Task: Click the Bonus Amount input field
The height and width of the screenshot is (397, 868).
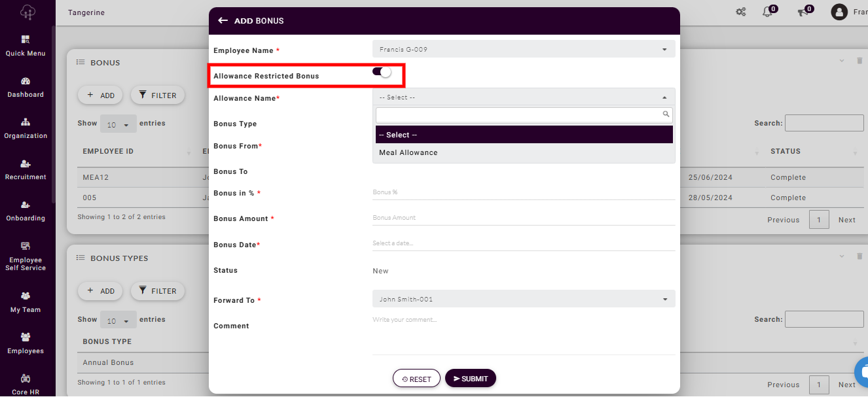Action: pos(524,218)
